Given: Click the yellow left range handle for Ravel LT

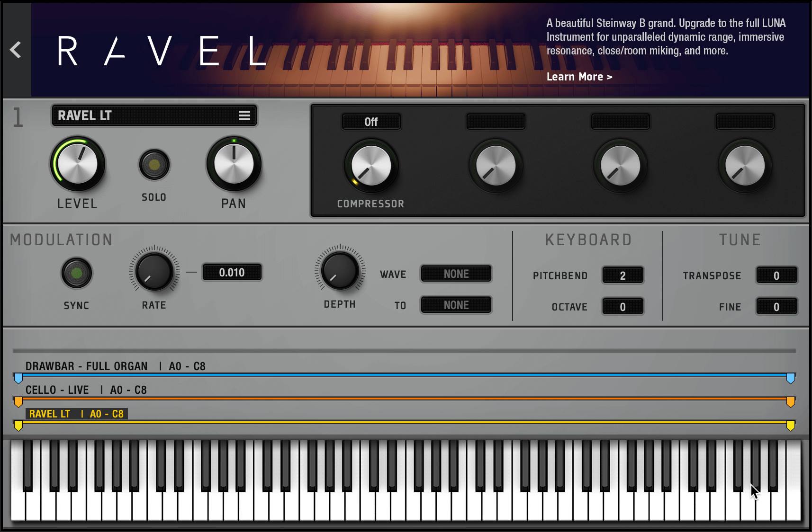Looking at the screenshot, I should coord(18,426).
